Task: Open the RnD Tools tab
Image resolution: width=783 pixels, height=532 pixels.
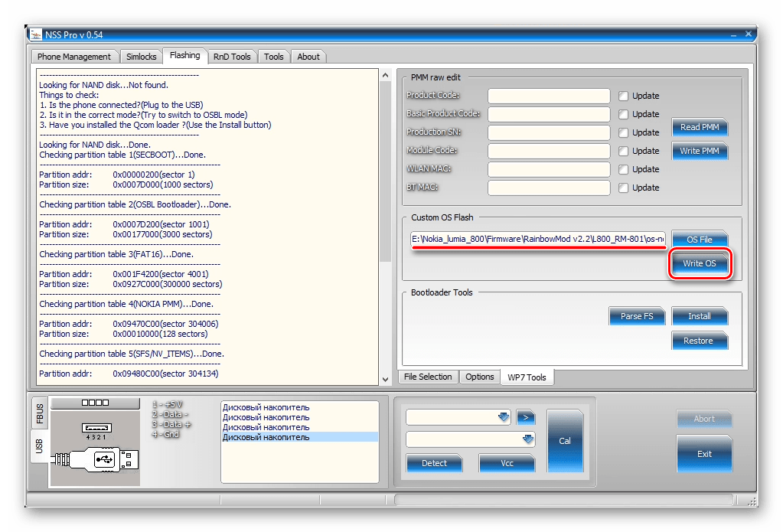Action: coord(232,57)
